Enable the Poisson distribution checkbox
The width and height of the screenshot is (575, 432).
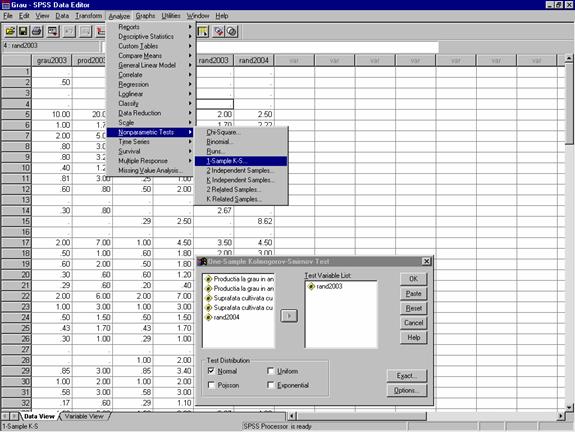(x=211, y=385)
